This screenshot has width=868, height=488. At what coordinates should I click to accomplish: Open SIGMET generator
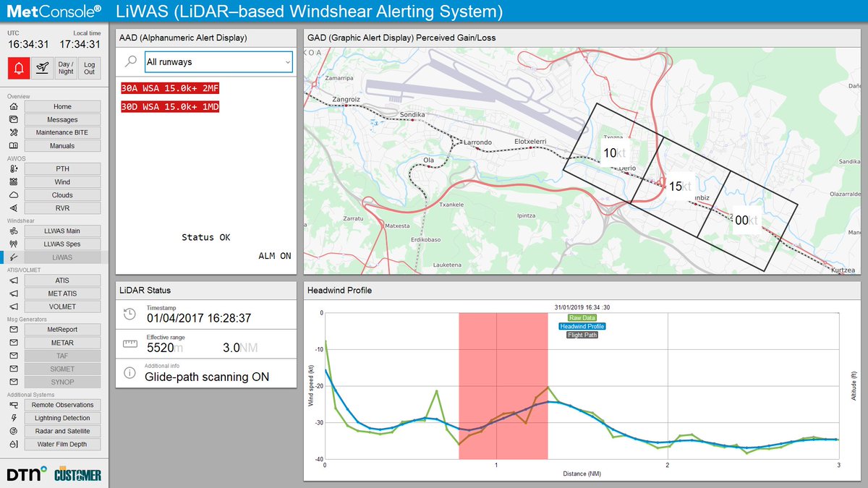coord(62,369)
